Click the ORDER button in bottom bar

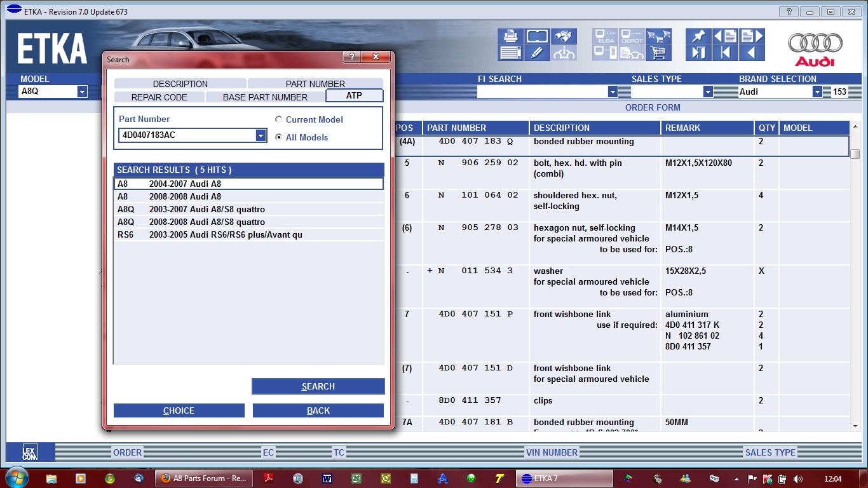(x=127, y=452)
